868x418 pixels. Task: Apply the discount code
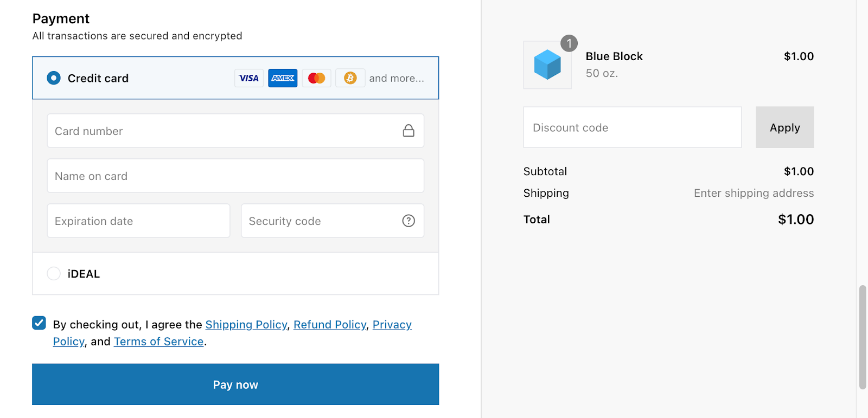click(x=784, y=127)
